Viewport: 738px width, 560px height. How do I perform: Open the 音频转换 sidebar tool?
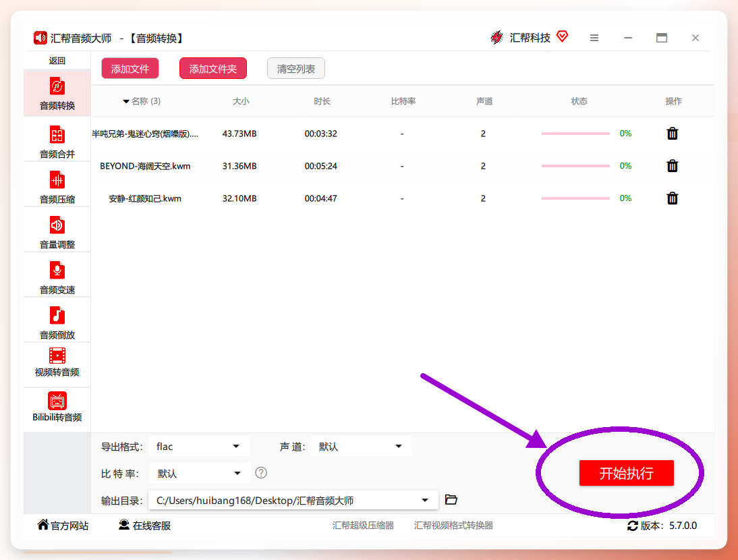point(57,93)
